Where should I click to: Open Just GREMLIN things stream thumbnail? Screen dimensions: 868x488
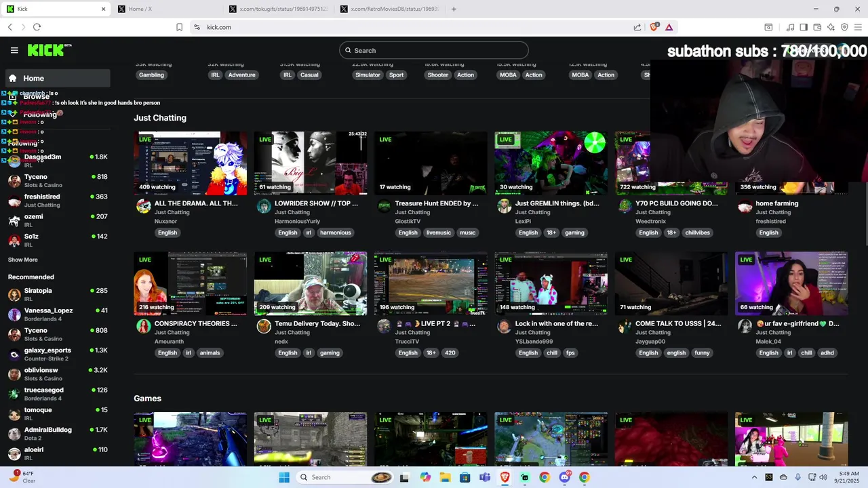point(551,163)
